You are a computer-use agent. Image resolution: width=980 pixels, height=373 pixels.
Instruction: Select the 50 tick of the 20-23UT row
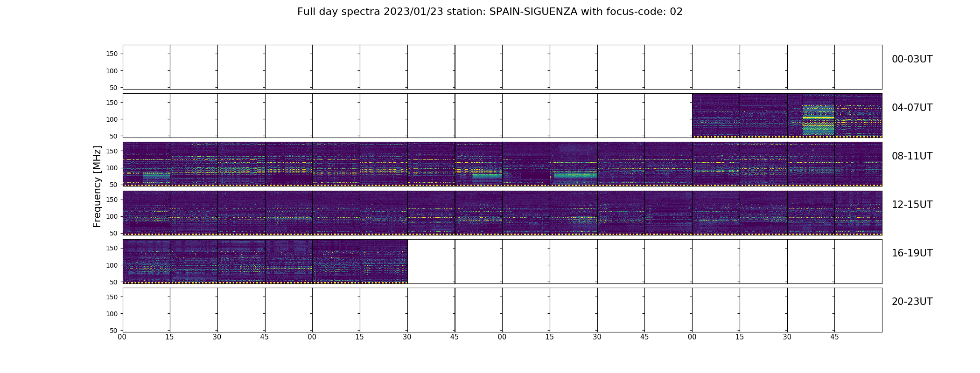tap(114, 331)
